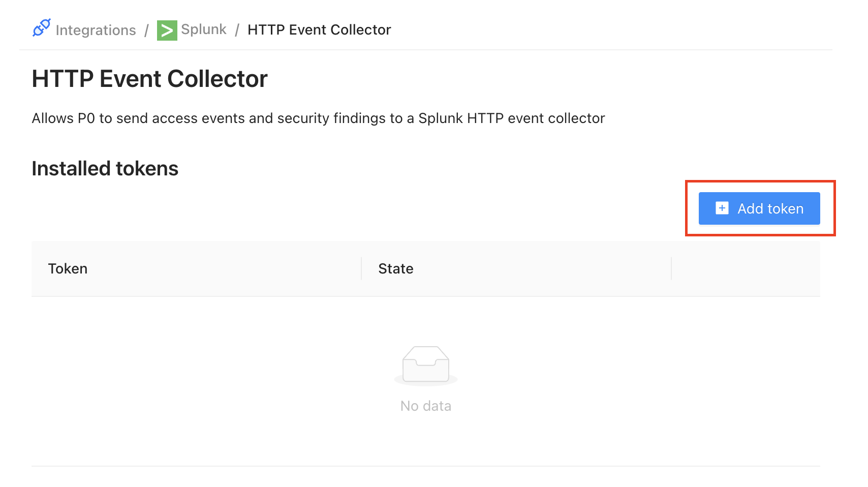Click the Token column header
Viewport: 868px width, 487px height.
68,268
